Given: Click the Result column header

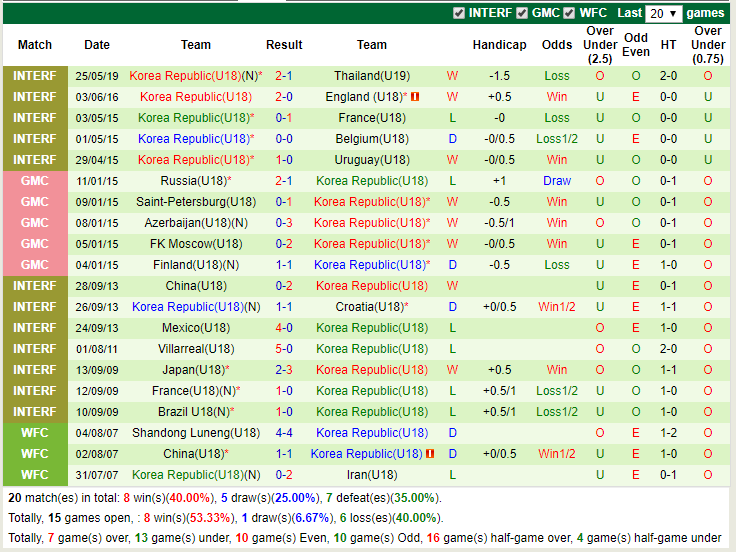Looking at the screenshot, I should point(284,45).
